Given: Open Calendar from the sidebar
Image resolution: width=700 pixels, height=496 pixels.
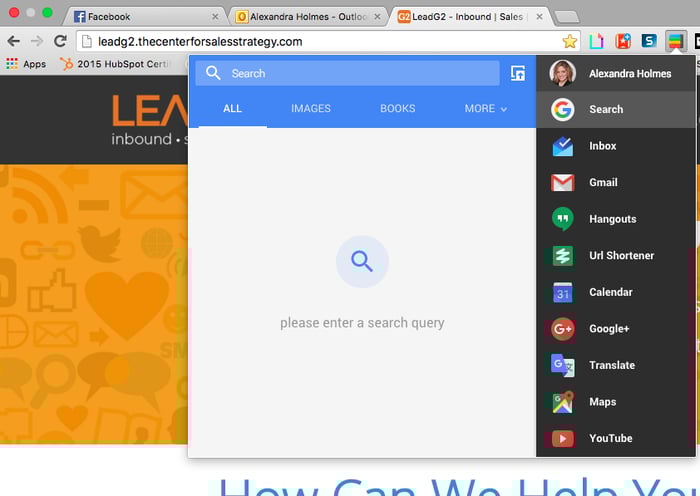Looking at the screenshot, I should point(609,292).
